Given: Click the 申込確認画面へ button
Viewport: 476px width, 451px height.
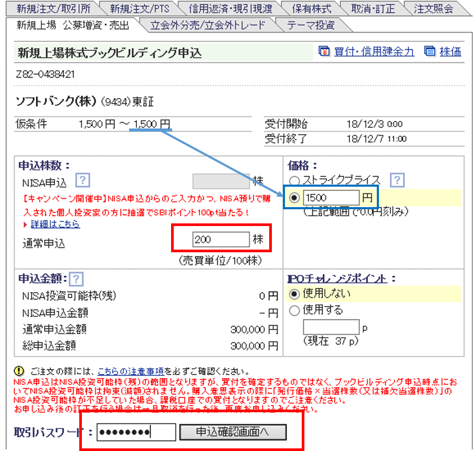Looking at the screenshot, I should [x=233, y=432].
